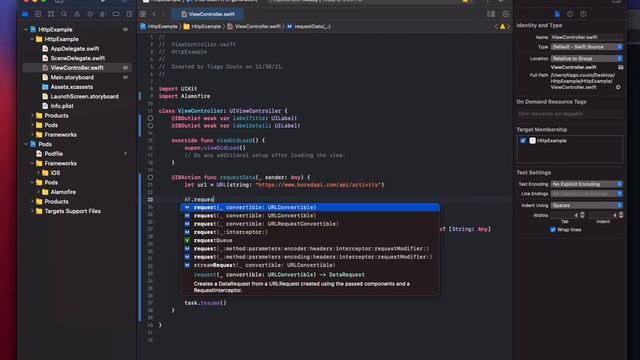Open the Issue navigator warning triangle
Image resolution: width=640 pixels, height=360 pixels.
(77, 14)
